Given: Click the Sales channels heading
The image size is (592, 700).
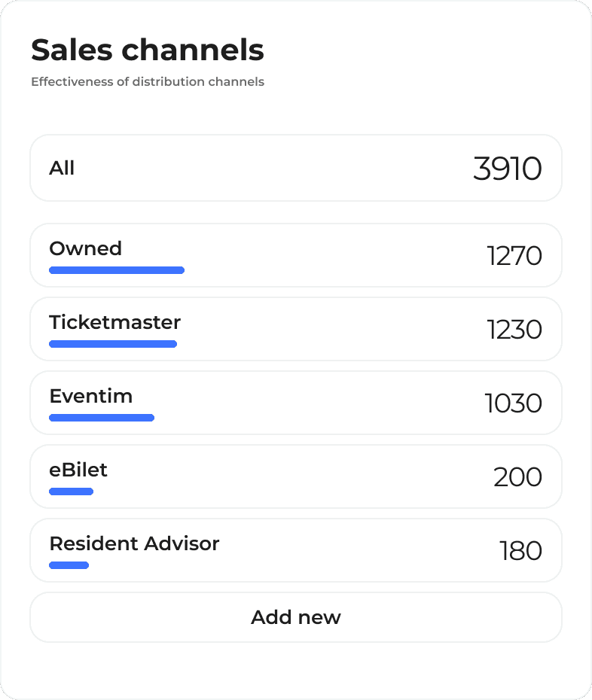Looking at the screenshot, I should [x=148, y=50].
